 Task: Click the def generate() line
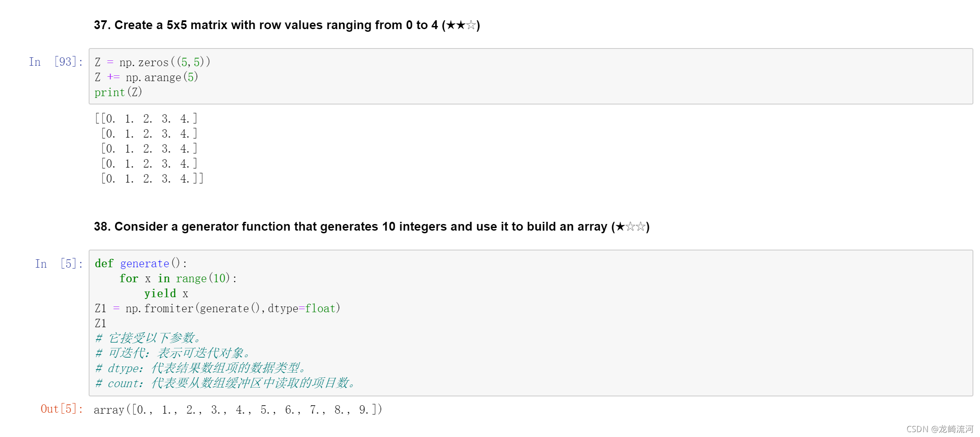pos(141,264)
